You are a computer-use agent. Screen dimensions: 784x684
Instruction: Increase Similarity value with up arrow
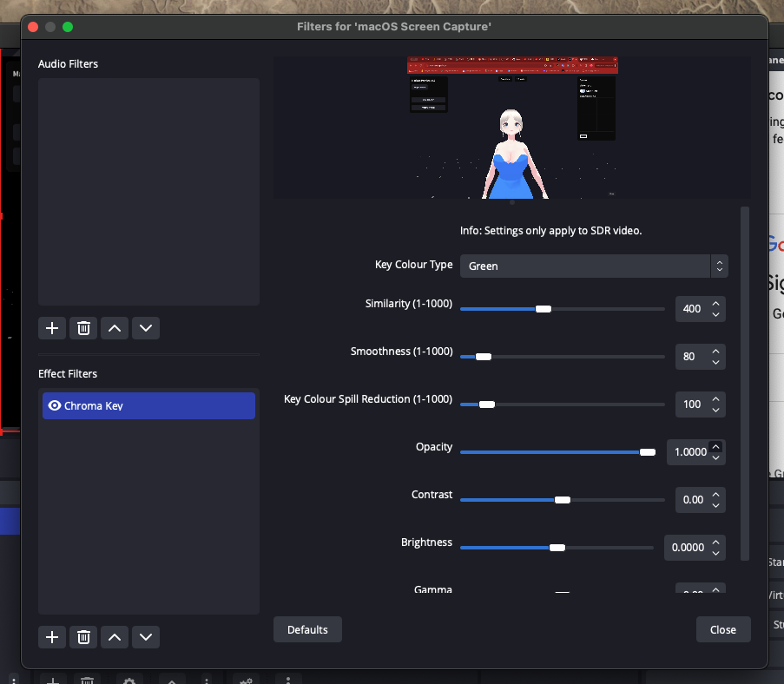point(715,304)
